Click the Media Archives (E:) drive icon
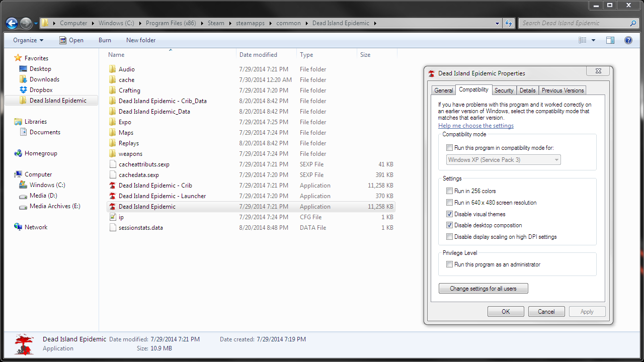The height and width of the screenshot is (362, 644). (x=23, y=206)
